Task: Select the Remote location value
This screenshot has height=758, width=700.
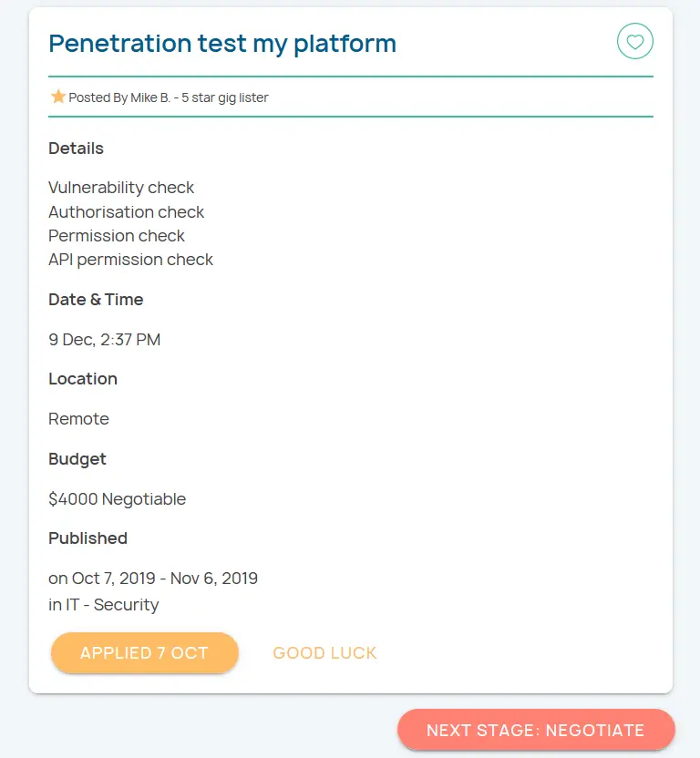Action: (79, 419)
